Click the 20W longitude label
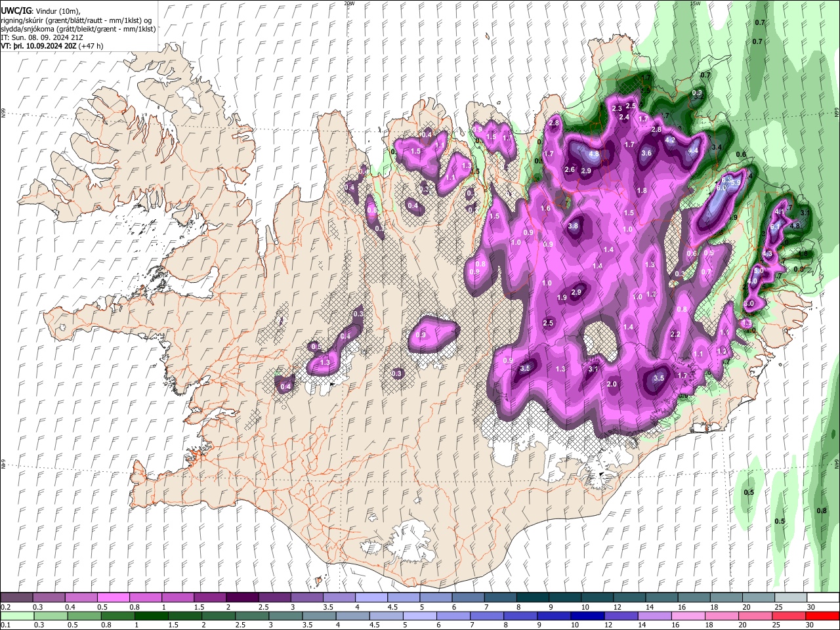The width and height of the screenshot is (840, 630). (349, 3)
